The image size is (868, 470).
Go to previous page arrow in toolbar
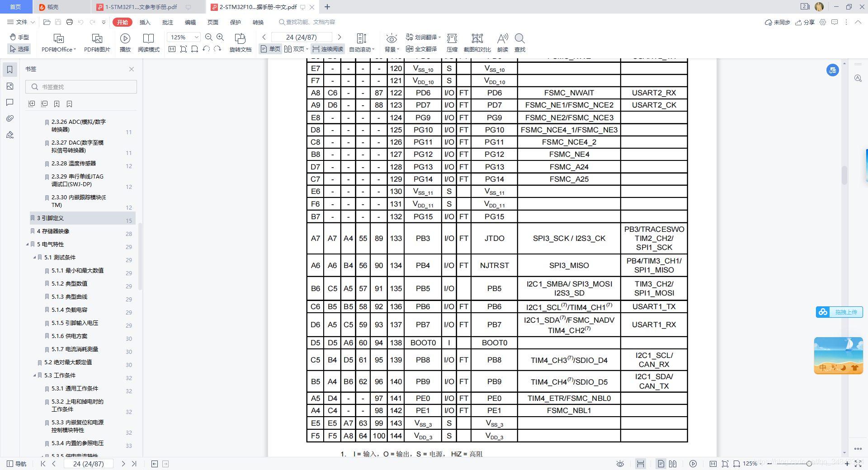tap(264, 37)
